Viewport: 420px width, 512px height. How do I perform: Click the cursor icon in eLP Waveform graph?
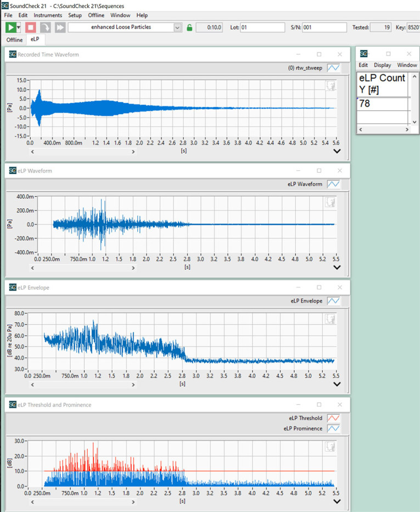pos(331,203)
